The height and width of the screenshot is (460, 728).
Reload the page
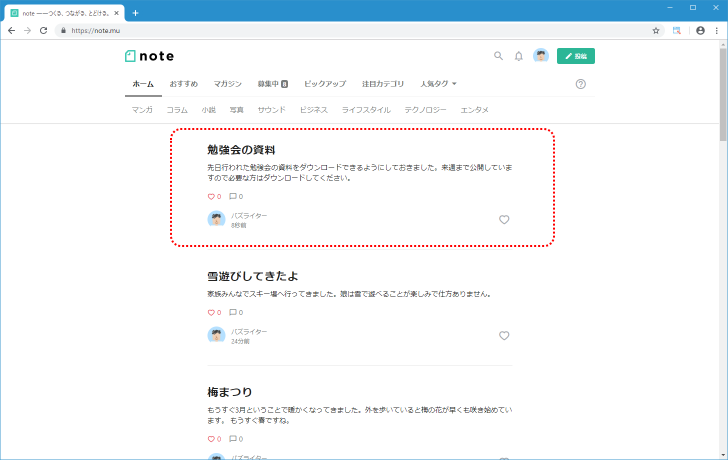[x=44, y=31]
